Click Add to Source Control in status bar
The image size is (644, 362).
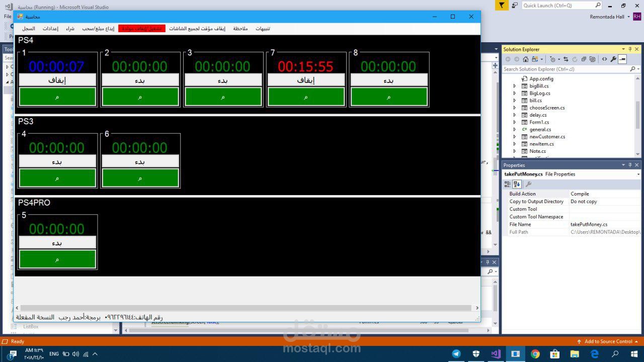(608, 341)
